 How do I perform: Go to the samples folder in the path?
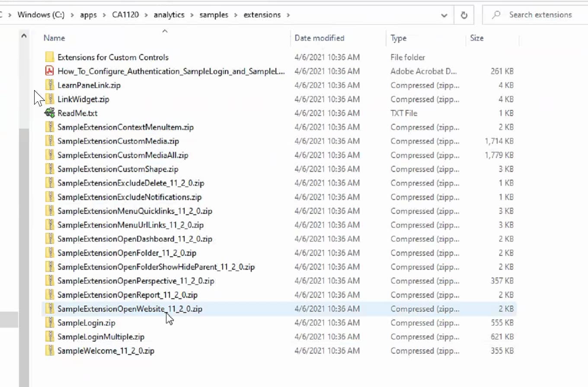214,15
